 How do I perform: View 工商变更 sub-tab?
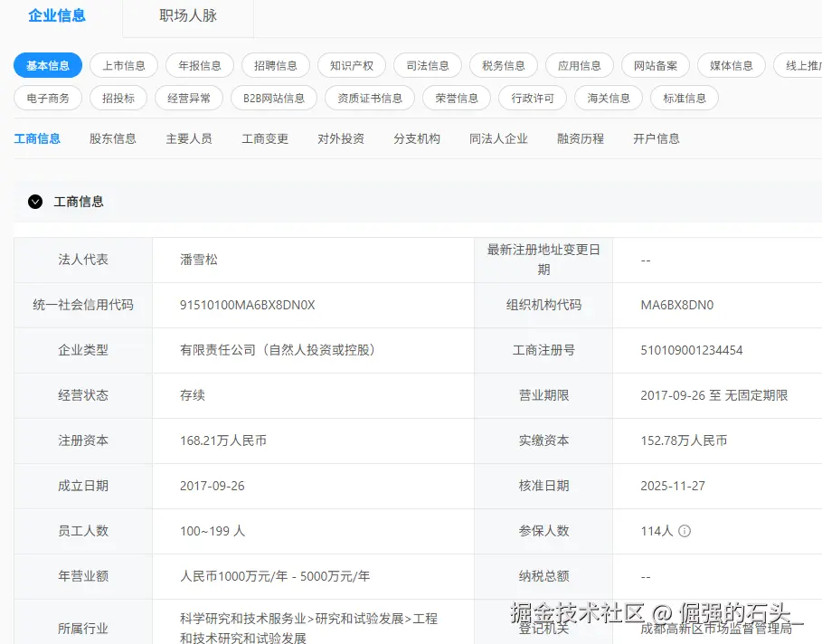tap(265, 138)
